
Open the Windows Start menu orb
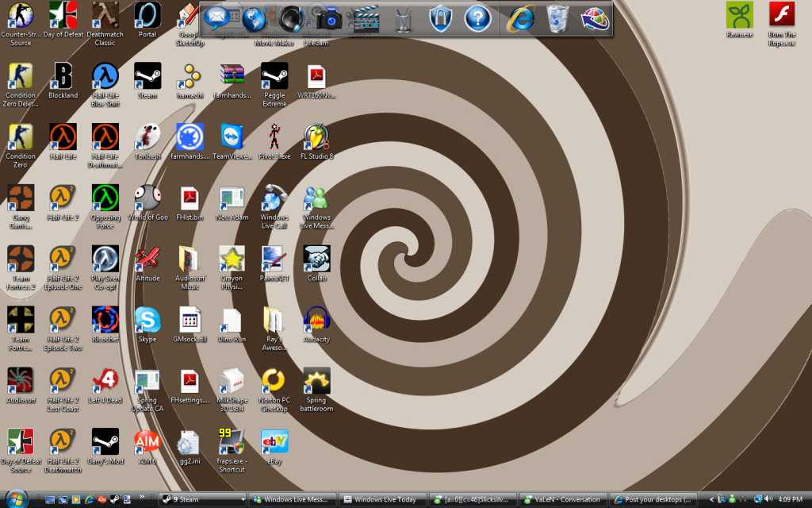16,498
